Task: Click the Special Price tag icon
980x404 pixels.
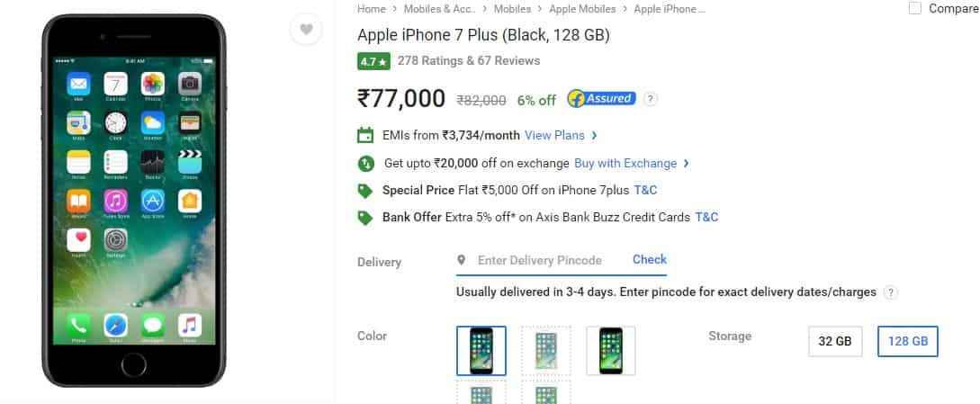Action: click(x=365, y=191)
